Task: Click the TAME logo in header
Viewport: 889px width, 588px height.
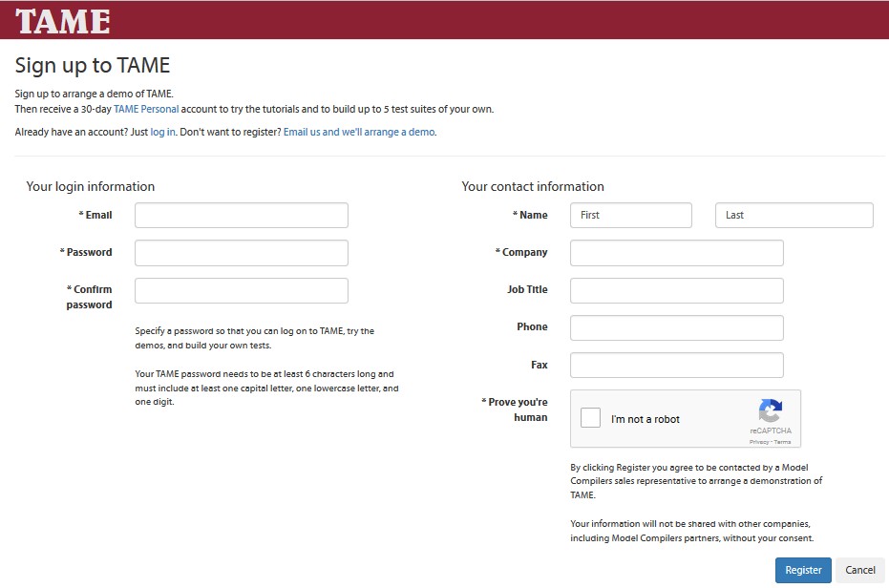Action: pyautogui.click(x=62, y=21)
